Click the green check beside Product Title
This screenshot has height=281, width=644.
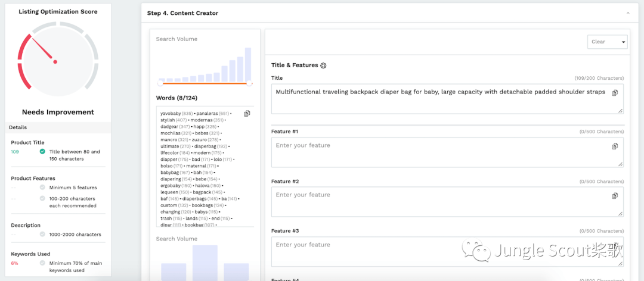click(42, 152)
